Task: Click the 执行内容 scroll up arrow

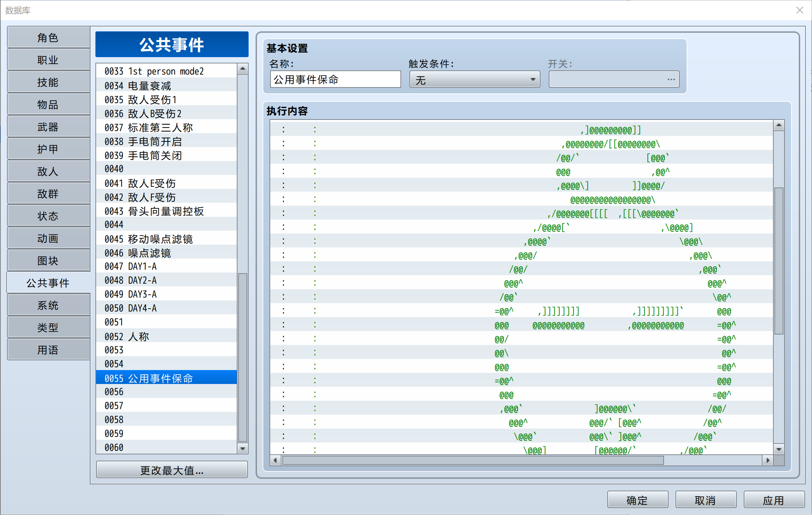Action: click(779, 125)
